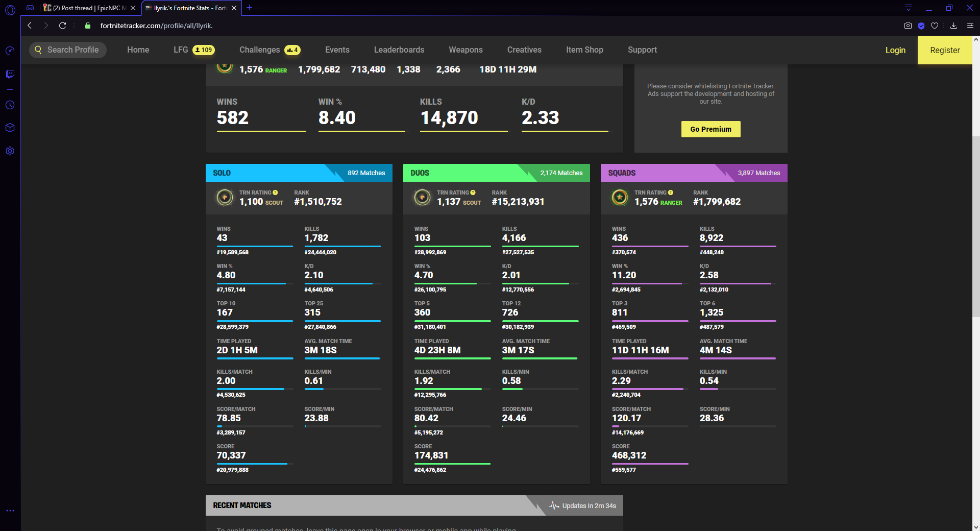Open Extensions cube icon in sidebar
This screenshot has height=531, width=980.
pos(10,128)
